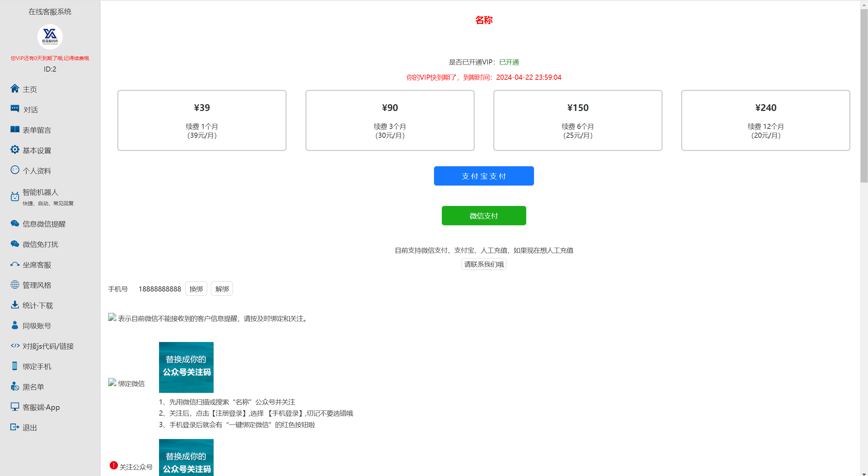The width and height of the screenshot is (868, 476).
Task: Click the 请联系我们哦 button
Action: (484, 264)
